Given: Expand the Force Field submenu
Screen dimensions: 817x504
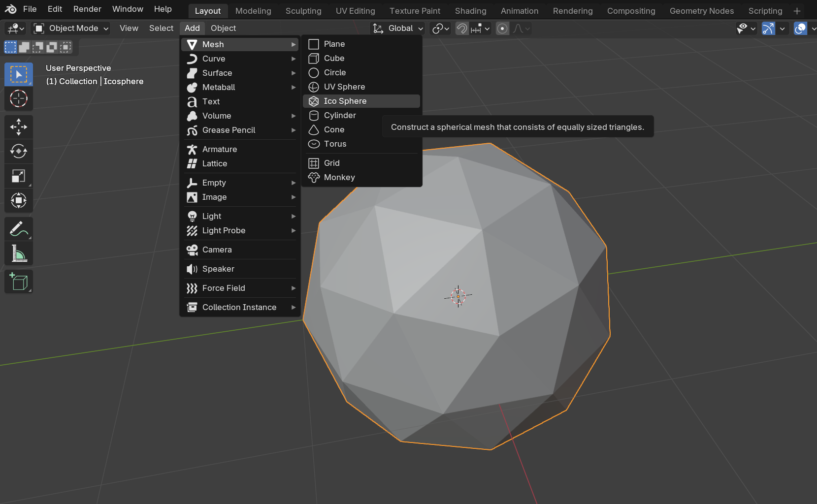Looking at the screenshot, I should pyautogui.click(x=240, y=288).
